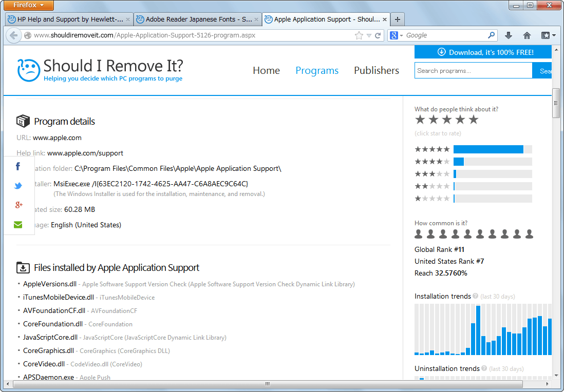The height and width of the screenshot is (392, 564).
Task: Click Download, it's 100% FREE button
Action: point(483,52)
